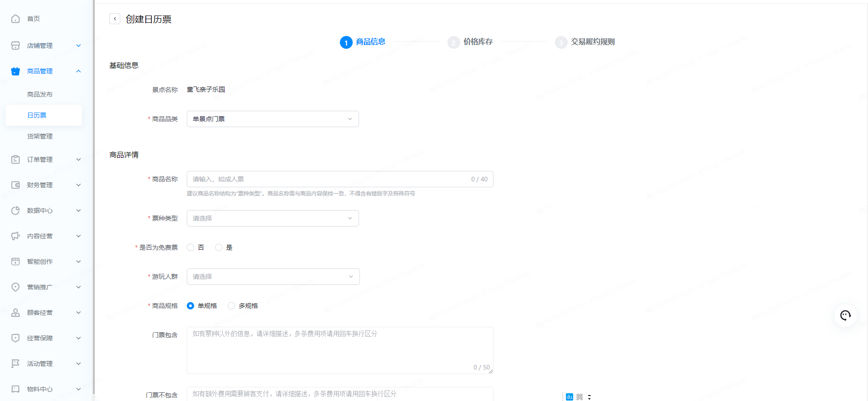Click the 门票包含 text area
Viewport: 868px width, 401px height.
click(x=339, y=350)
